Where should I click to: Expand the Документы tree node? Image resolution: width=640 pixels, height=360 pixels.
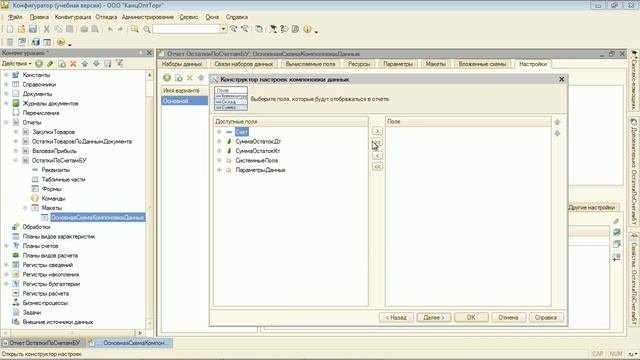[x=7, y=94]
